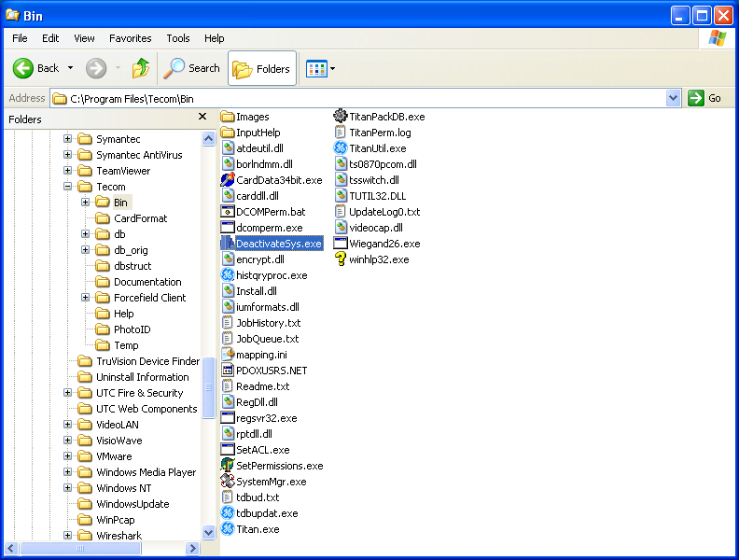Screen dimensions: 739x560
Task: Click the UpdateLog0.txt file name
Action: 384,212
